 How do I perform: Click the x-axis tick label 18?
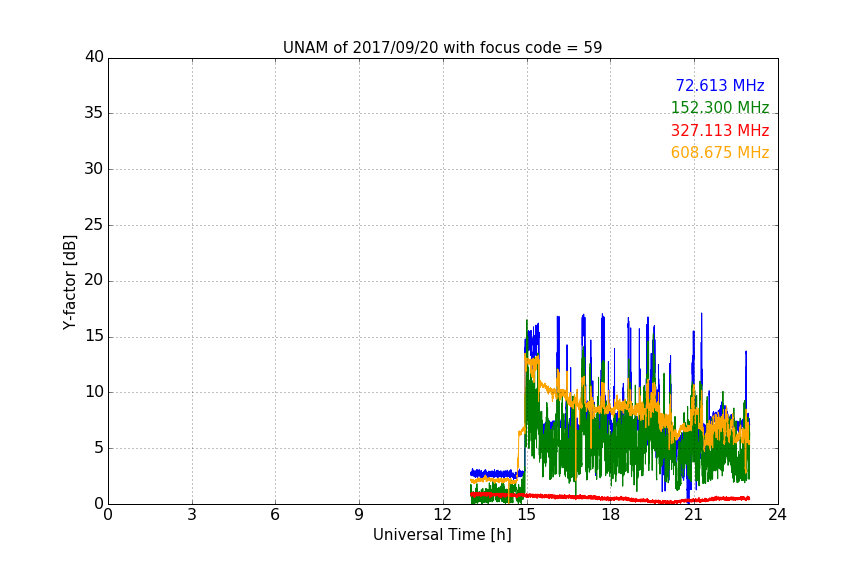tap(611, 515)
